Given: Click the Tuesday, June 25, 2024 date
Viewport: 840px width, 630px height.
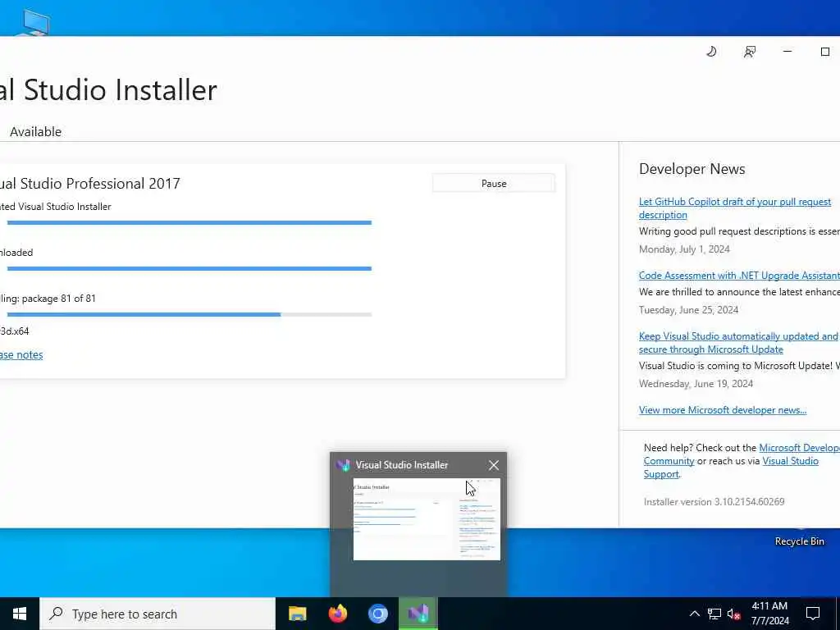Looking at the screenshot, I should tap(688, 310).
